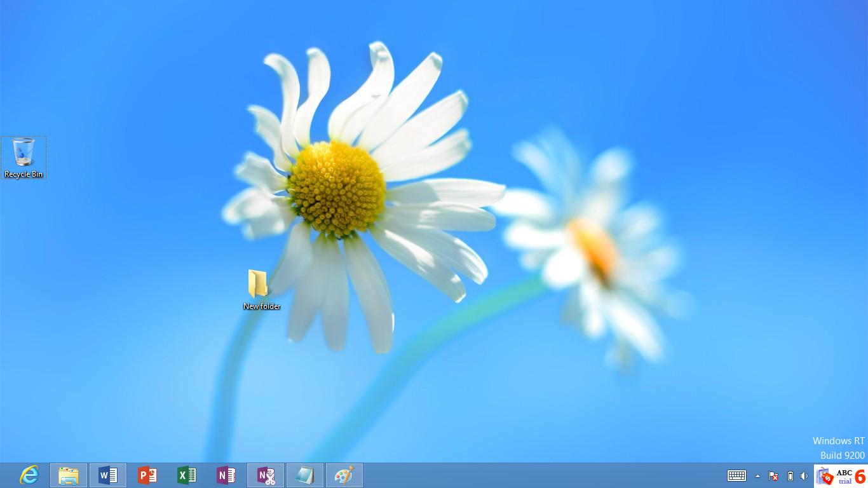868x488 pixels.
Task: Select the Recycle Bin desktop icon
Action: click(x=24, y=158)
